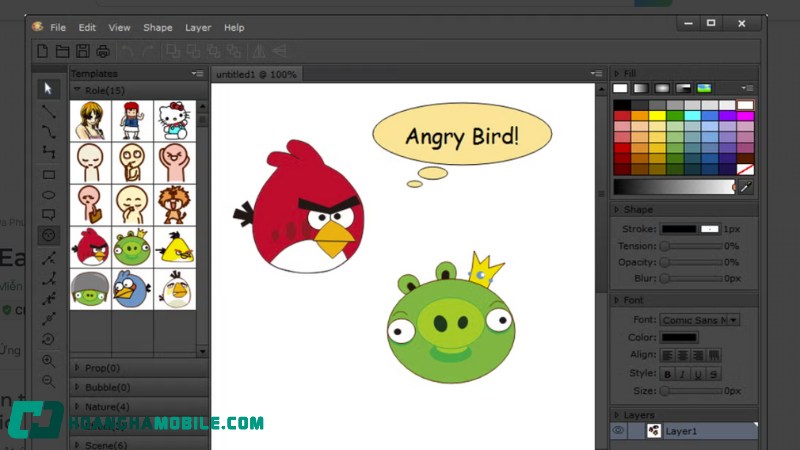Toggle bold font style
Image resolution: width=800 pixels, height=450 pixels.
click(668, 374)
